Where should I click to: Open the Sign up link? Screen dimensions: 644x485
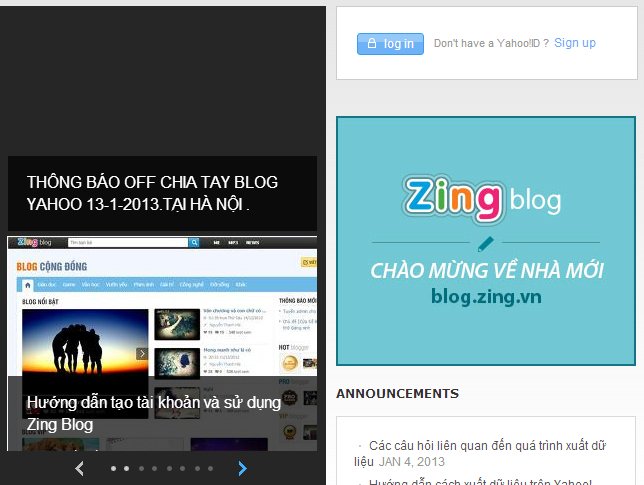click(574, 43)
